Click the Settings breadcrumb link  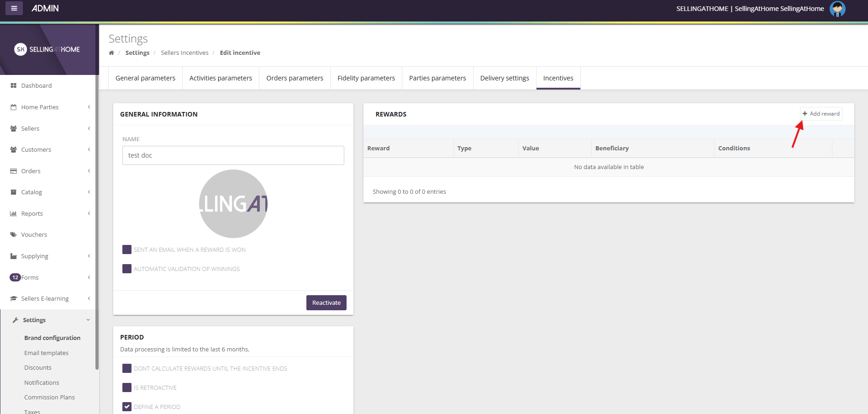tap(137, 53)
